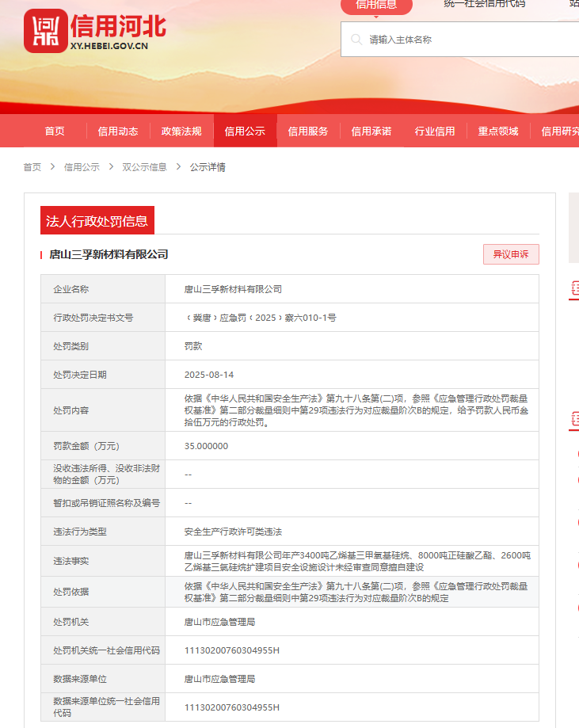Open the 行业信用 navigation item
The width and height of the screenshot is (579, 728).
tap(435, 131)
